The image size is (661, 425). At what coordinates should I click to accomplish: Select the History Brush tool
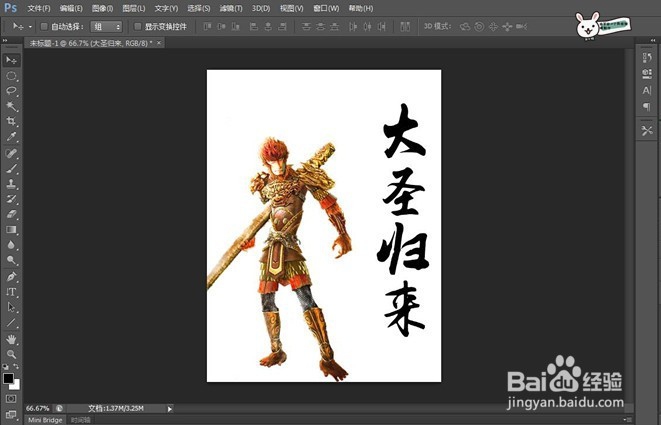tap(11, 199)
